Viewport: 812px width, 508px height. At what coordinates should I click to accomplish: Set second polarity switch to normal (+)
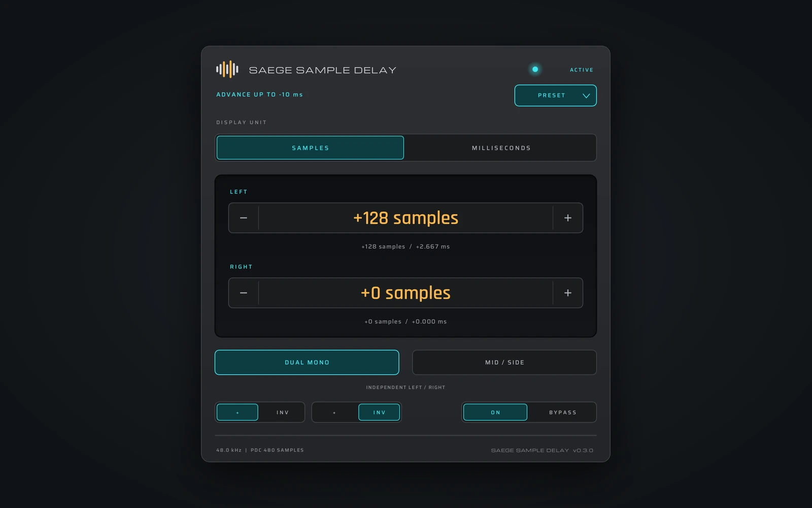334,412
